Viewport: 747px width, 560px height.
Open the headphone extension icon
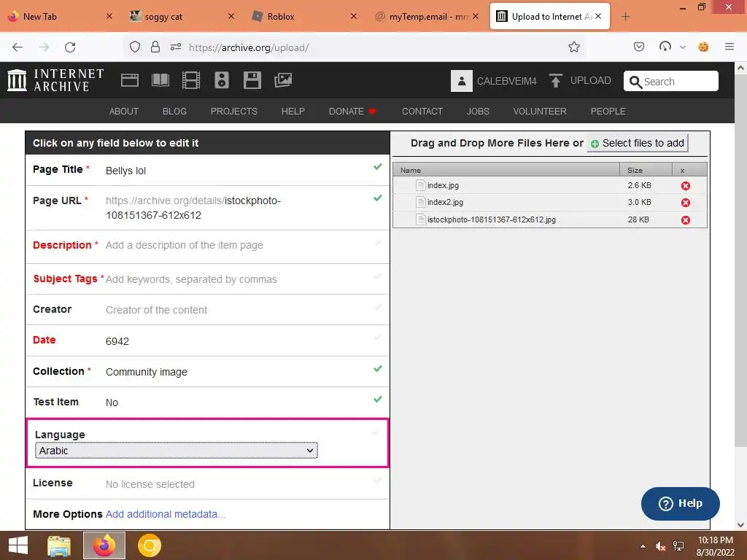665,46
